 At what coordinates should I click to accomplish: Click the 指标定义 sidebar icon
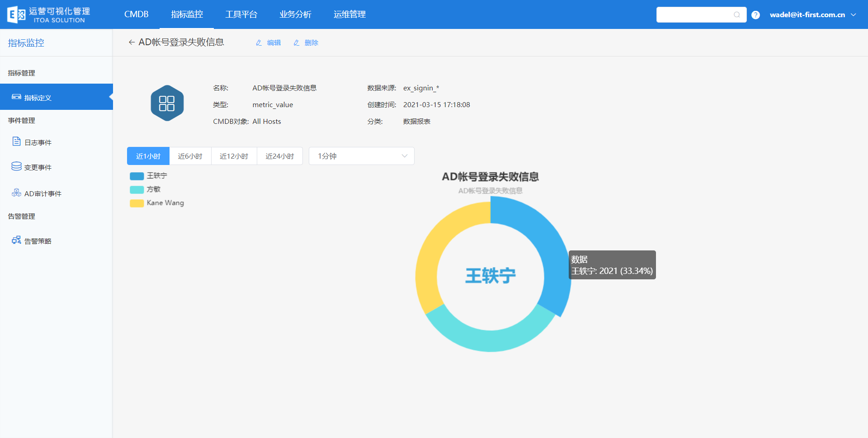coord(16,97)
